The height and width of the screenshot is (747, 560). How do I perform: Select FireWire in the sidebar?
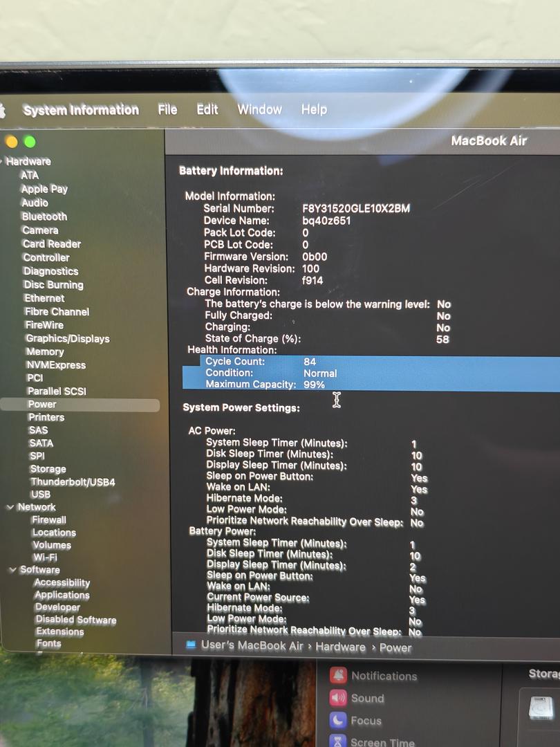[x=44, y=325]
